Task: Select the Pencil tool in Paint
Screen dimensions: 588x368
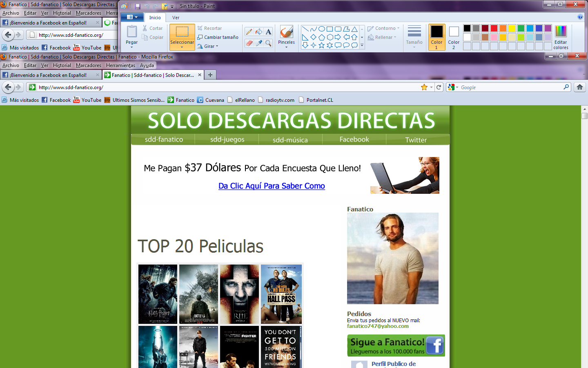Action: [249, 32]
